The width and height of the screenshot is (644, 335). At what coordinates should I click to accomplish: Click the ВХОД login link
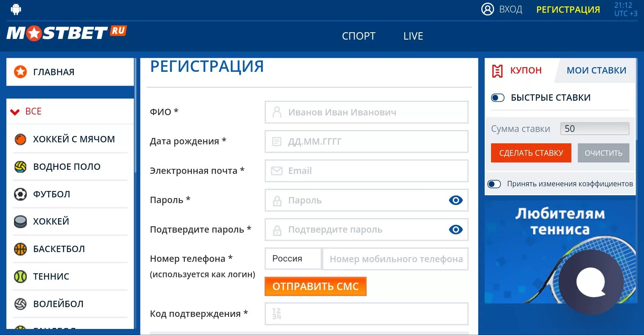coord(511,9)
